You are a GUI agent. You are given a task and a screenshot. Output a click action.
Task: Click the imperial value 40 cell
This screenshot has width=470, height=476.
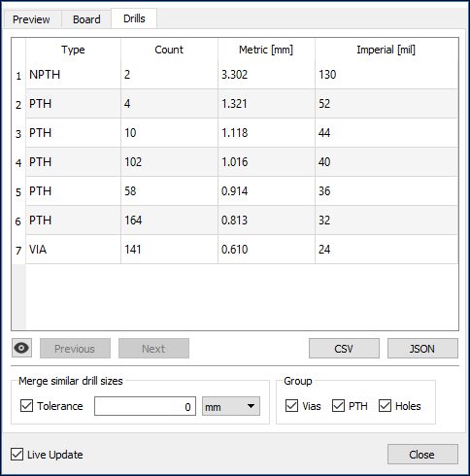386,162
